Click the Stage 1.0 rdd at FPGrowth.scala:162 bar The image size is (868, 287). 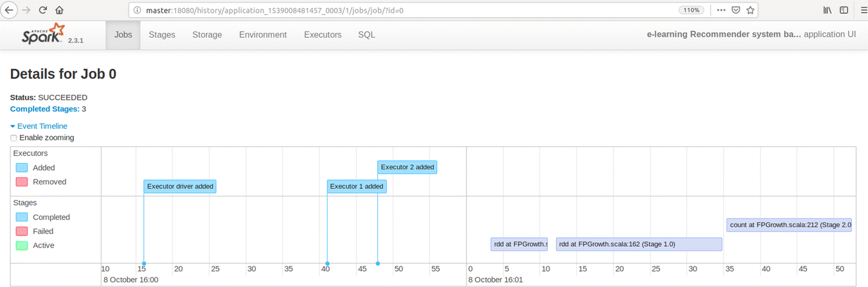[x=638, y=244]
